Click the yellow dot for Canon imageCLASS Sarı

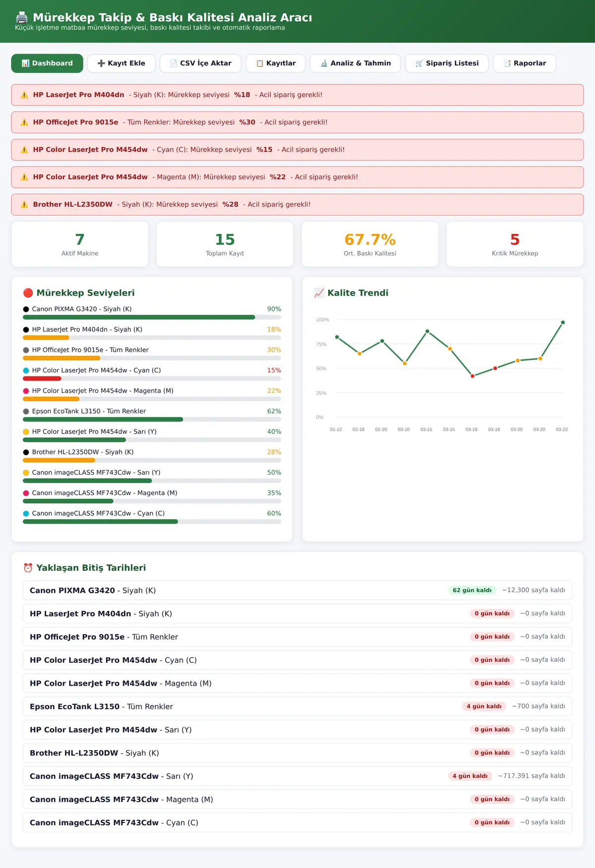26,473
